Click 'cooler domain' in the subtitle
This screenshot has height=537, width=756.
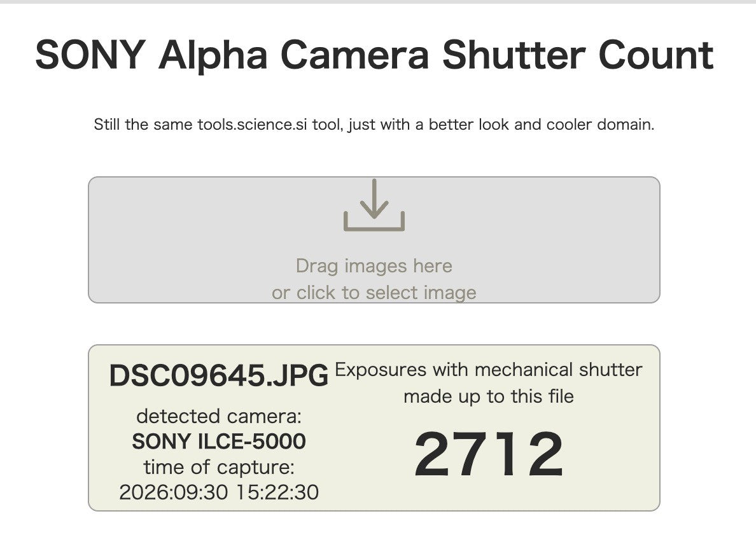pyautogui.click(x=600, y=124)
